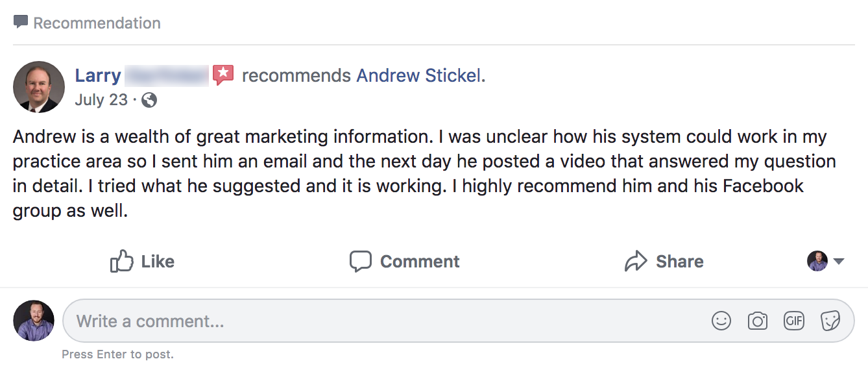Click the globe public audience icon
Screen dimensions: 868x370
(149, 100)
